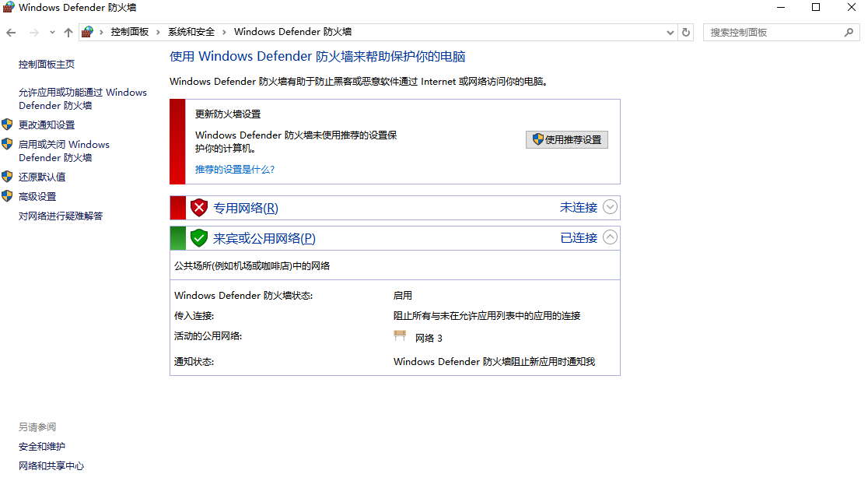Click the Control Panel icon in address bar

87,32
